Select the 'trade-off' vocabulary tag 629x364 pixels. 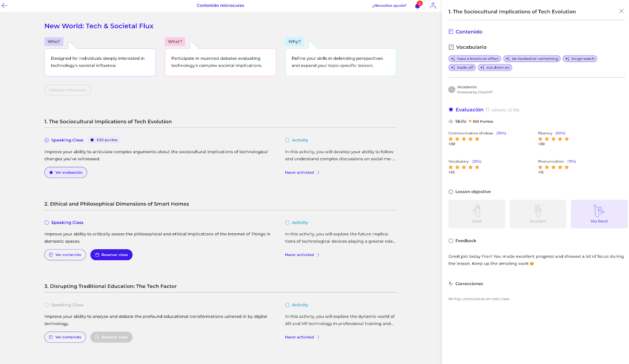[462, 68]
